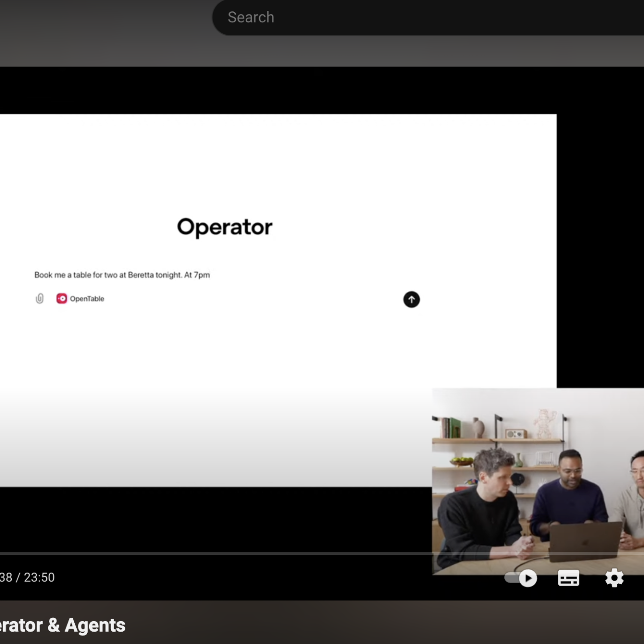Click the red OpenTable logo badge
This screenshot has width=644, height=644.
(61, 299)
